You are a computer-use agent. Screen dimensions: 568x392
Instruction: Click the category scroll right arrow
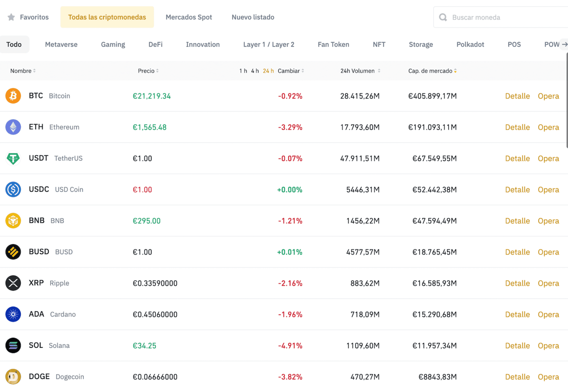click(564, 44)
